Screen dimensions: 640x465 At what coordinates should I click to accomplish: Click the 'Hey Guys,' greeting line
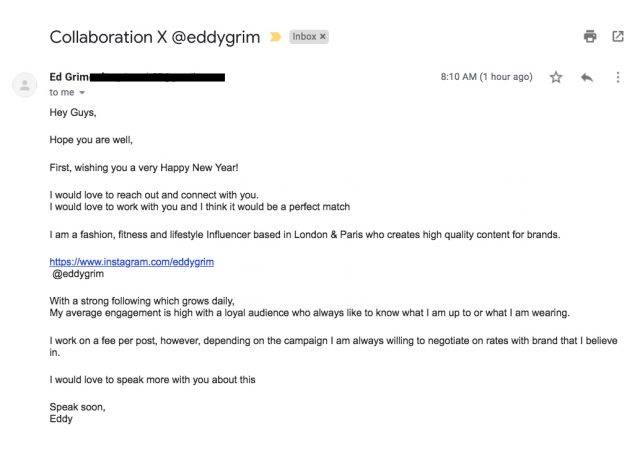(x=73, y=113)
